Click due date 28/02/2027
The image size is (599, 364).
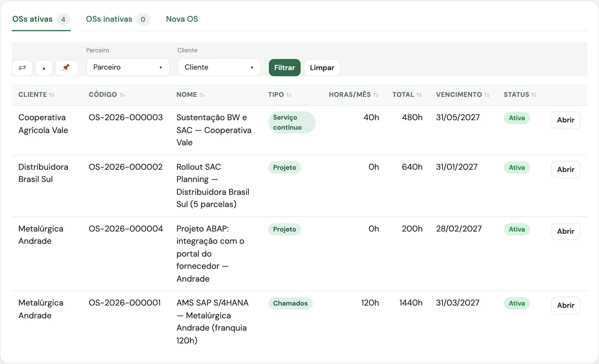pyautogui.click(x=459, y=229)
